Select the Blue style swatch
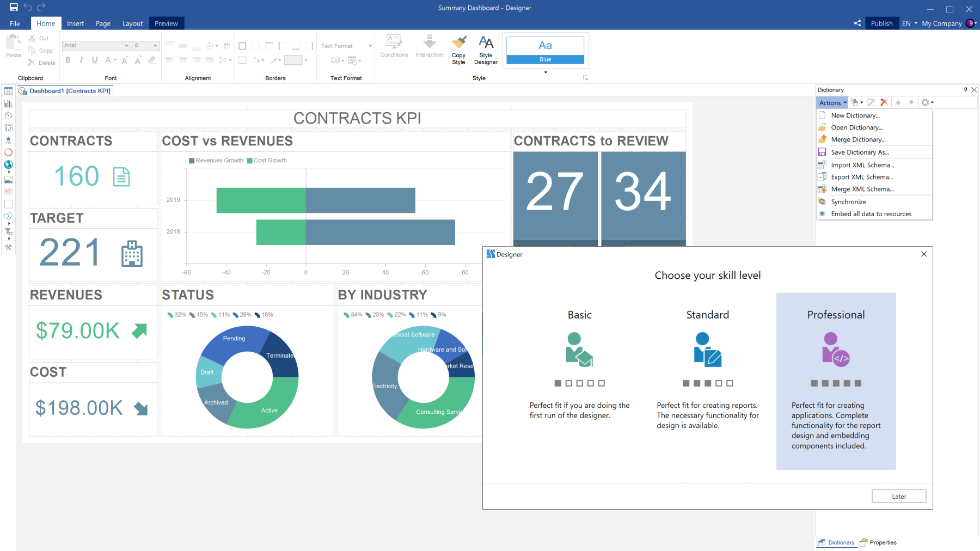Image resolution: width=980 pixels, height=551 pixels. (545, 50)
